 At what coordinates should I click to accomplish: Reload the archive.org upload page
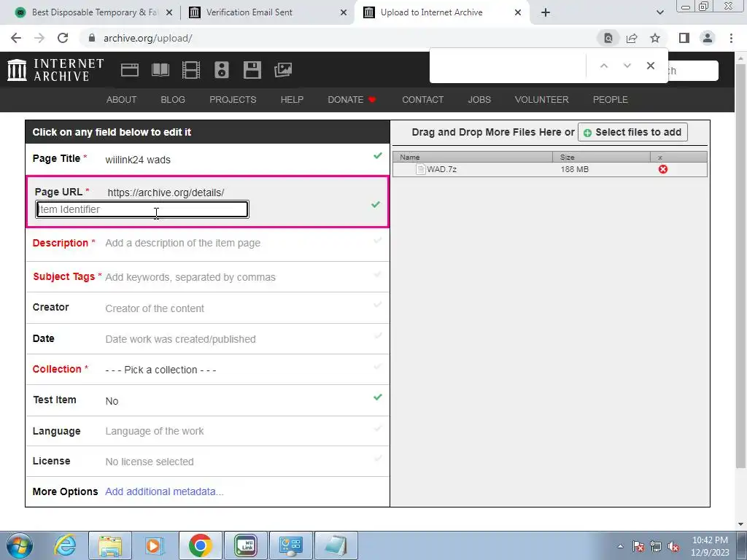point(63,38)
